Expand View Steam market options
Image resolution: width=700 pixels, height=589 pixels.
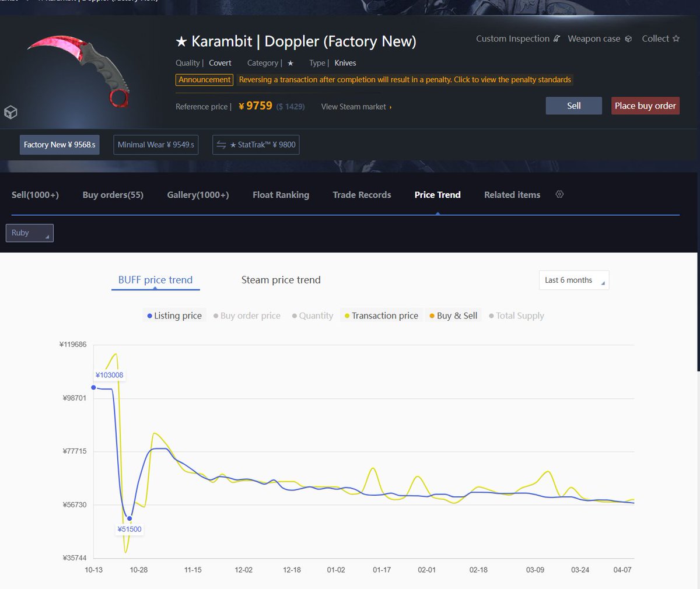click(x=355, y=107)
